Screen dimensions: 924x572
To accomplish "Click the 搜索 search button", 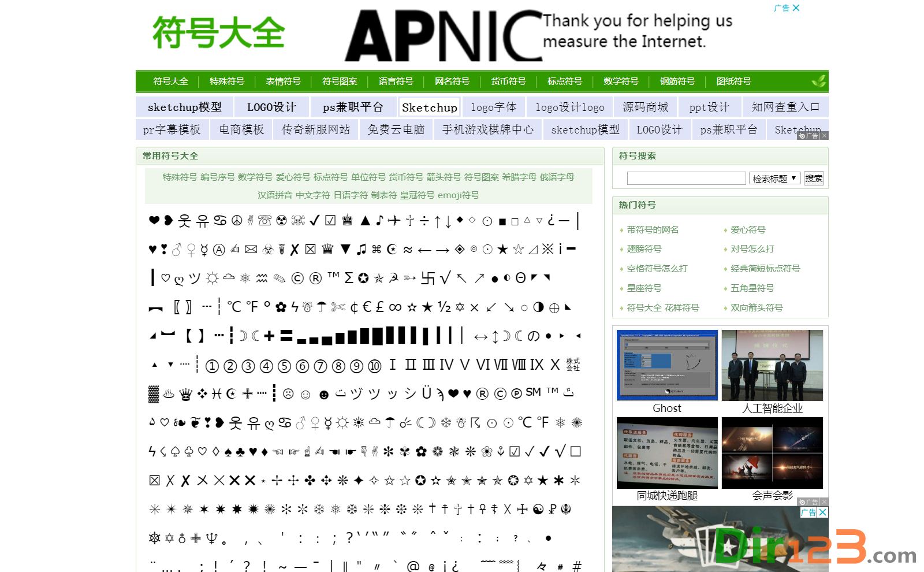I will click(813, 179).
